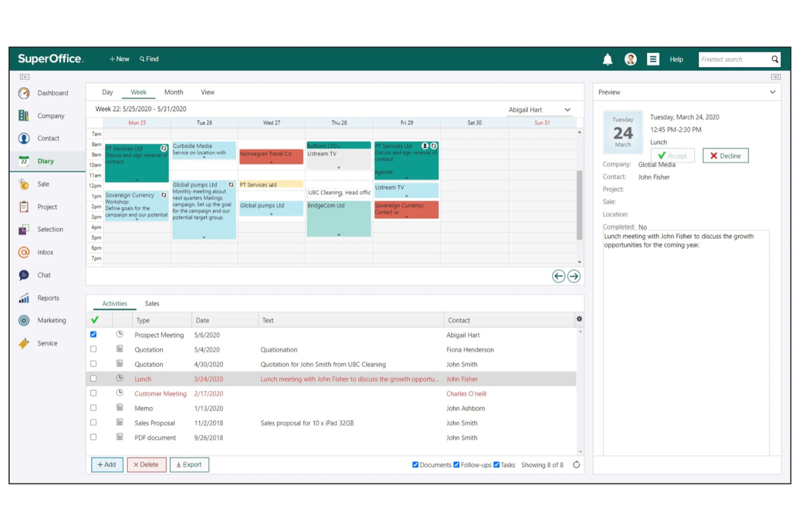
Task: Open the activity list settings gear
Action: click(579, 319)
